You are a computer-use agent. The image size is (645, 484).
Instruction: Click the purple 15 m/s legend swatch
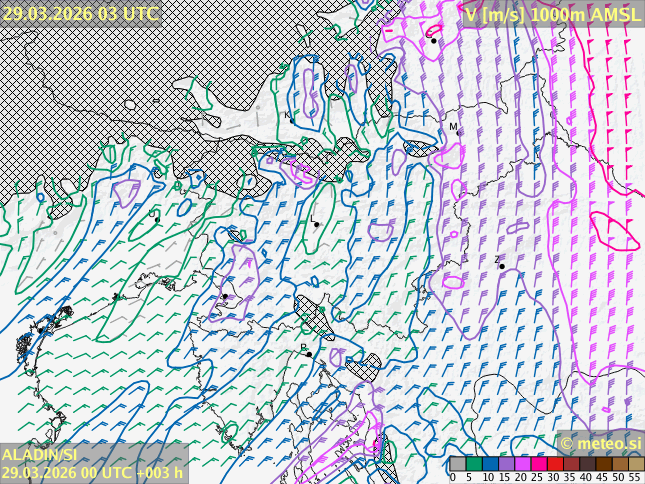coord(506,464)
